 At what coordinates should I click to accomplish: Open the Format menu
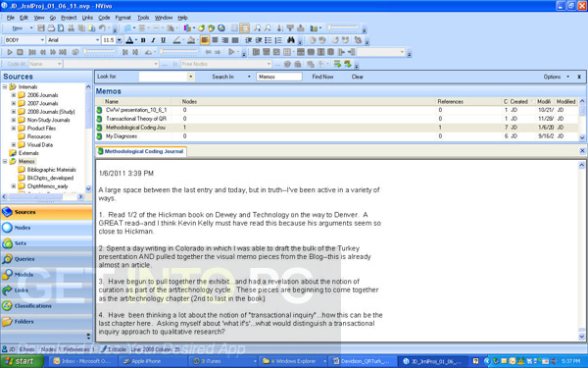coord(123,18)
